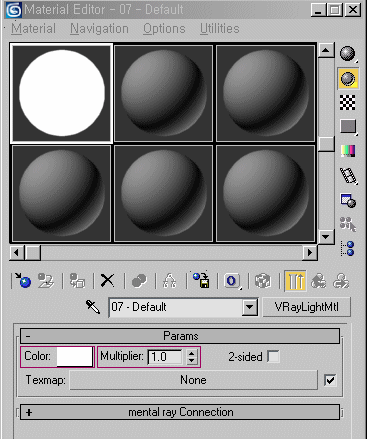Click the 07 - Default name field
The width and height of the screenshot is (367, 439).
176,307
